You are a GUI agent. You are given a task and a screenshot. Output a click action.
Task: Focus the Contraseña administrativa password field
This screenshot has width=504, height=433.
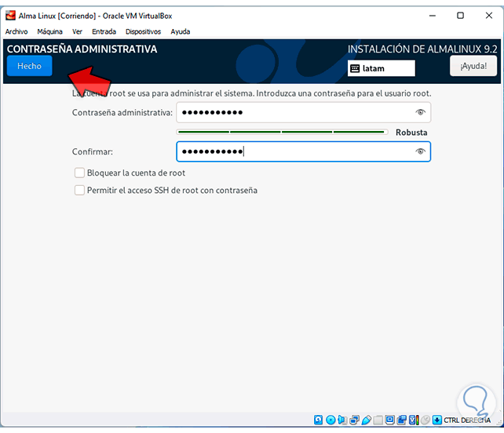click(x=304, y=112)
